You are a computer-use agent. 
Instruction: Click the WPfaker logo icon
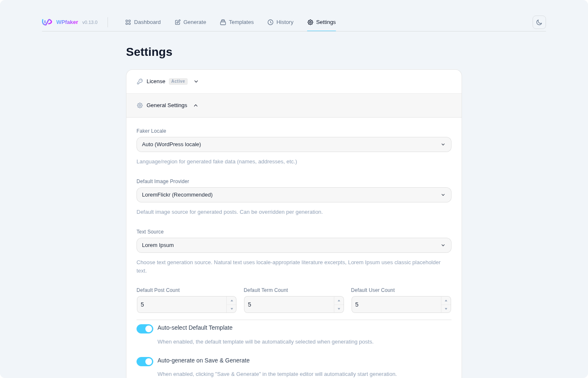[x=47, y=22]
